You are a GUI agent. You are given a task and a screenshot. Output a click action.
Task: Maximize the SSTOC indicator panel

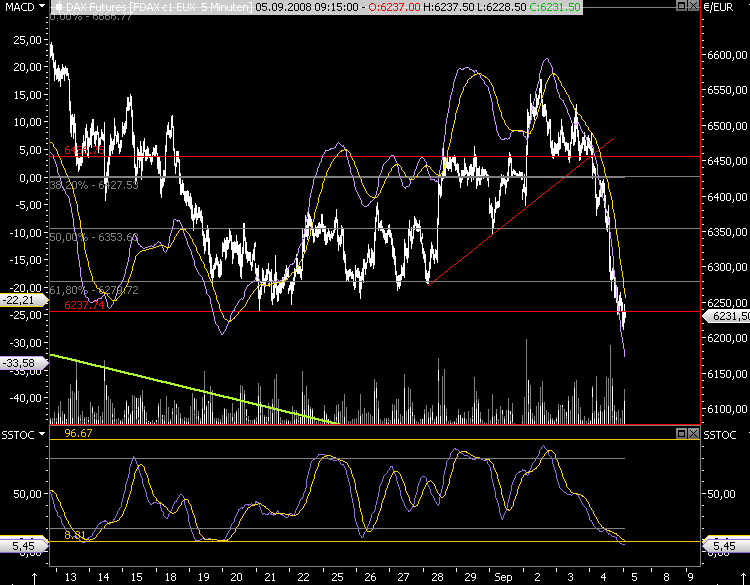[682, 433]
